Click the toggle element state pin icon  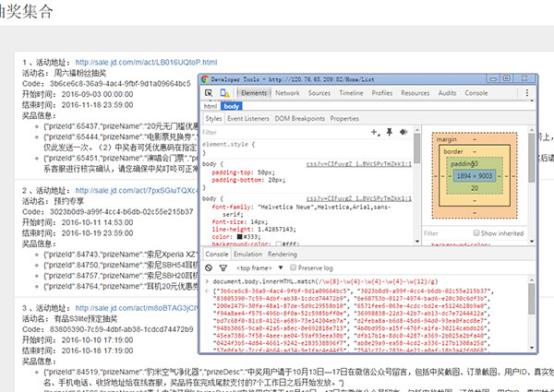(x=390, y=132)
